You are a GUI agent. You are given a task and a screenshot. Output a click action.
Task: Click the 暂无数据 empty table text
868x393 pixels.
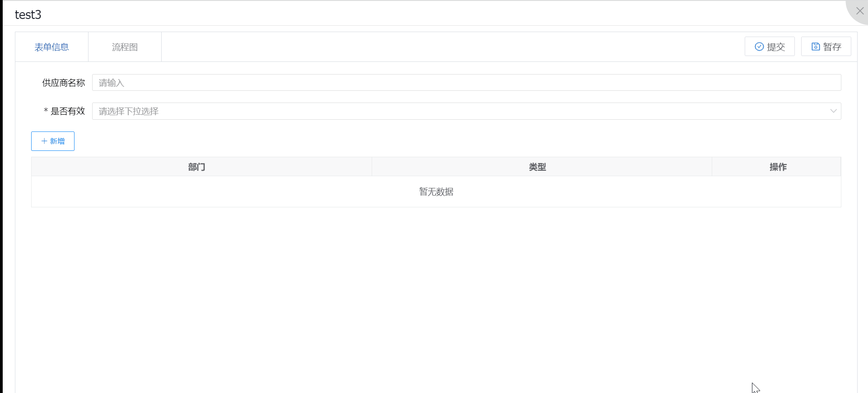pos(436,192)
